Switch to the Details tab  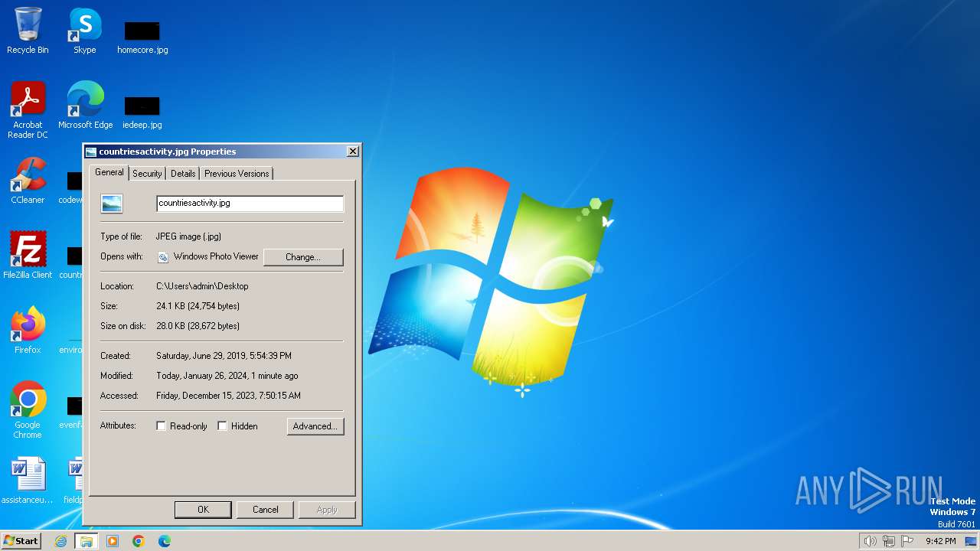point(183,174)
